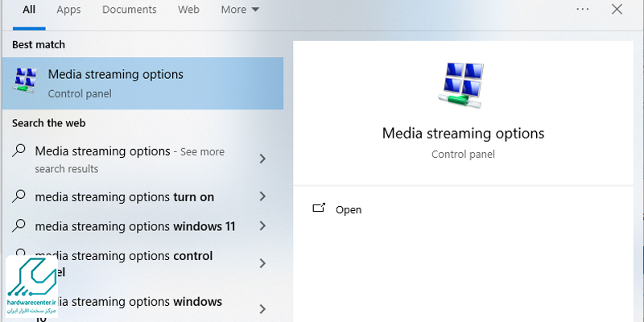Image resolution: width=644 pixels, height=322 pixels.
Task: Select the Web search tab
Action: [x=188, y=10]
